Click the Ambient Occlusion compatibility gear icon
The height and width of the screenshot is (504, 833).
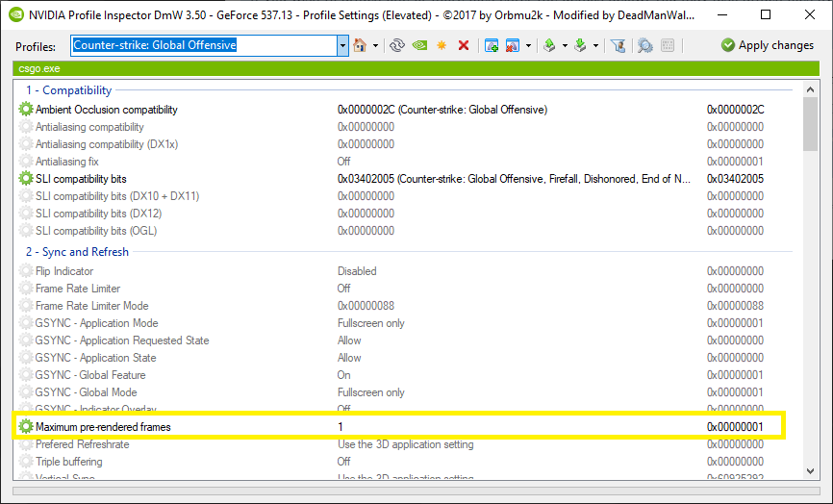coord(26,110)
